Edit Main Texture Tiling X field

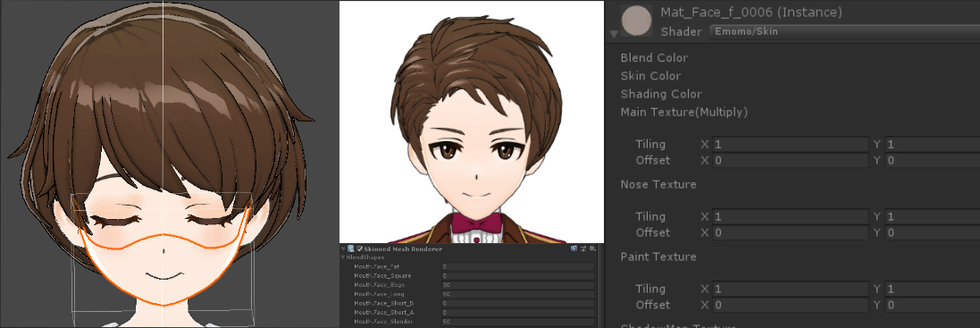coord(790,144)
